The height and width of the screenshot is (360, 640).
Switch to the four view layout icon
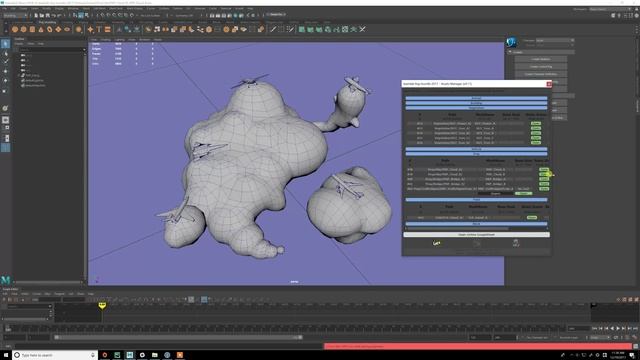pos(5,128)
